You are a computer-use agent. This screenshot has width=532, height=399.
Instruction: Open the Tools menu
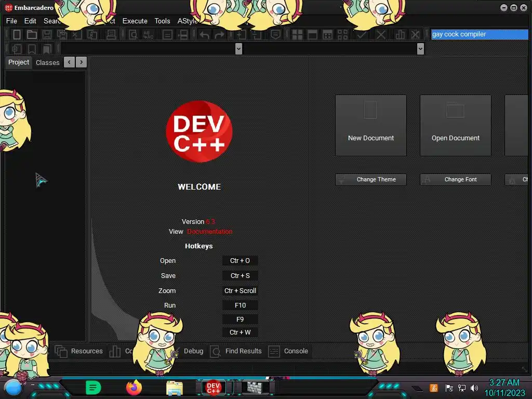pos(162,21)
